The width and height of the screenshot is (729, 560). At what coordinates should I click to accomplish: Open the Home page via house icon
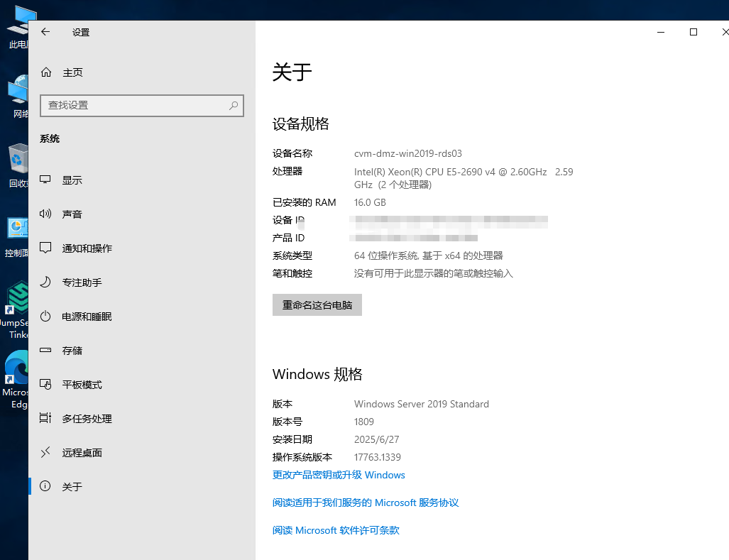click(46, 72)
